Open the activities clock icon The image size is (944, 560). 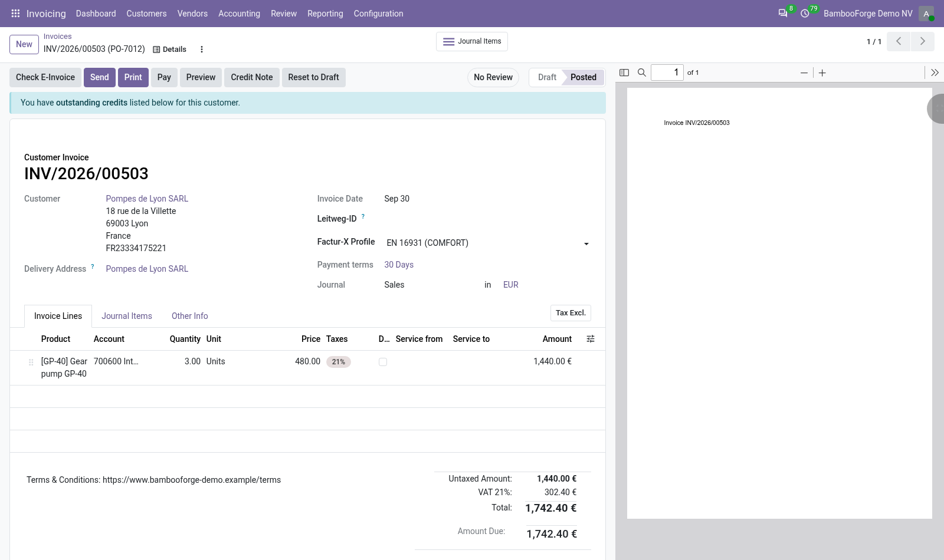click(x=805, y=14)
